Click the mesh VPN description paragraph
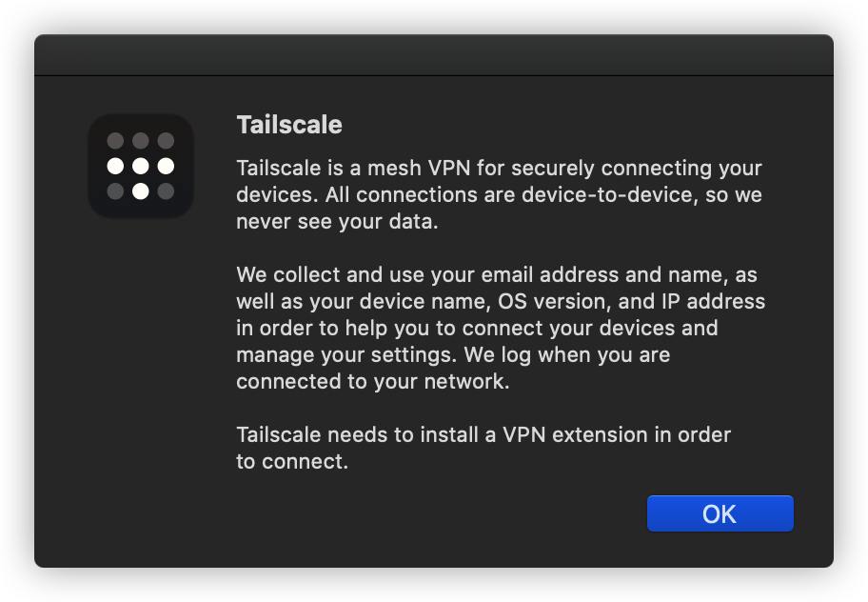Screen dimensions: 868x602 click(x=499, y=194)
